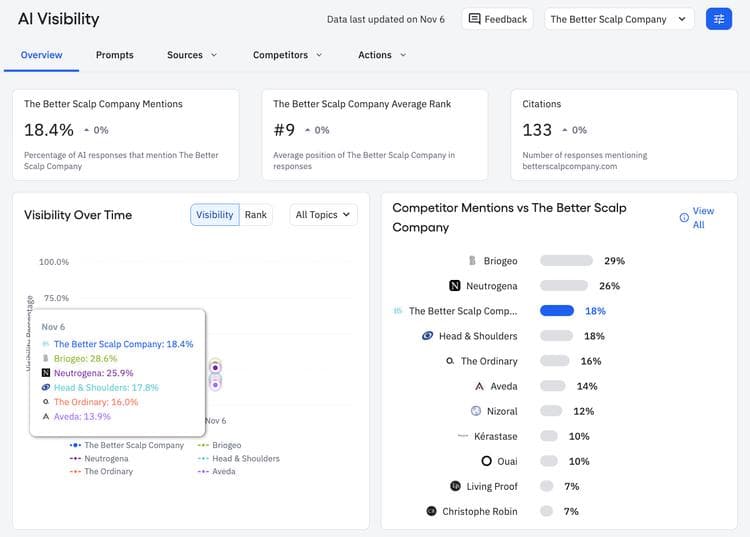This screenshot has width=750, height=537.
Task: Click the Head & Shoulders icon in chart tooltip
Action: tap(46, 387)
